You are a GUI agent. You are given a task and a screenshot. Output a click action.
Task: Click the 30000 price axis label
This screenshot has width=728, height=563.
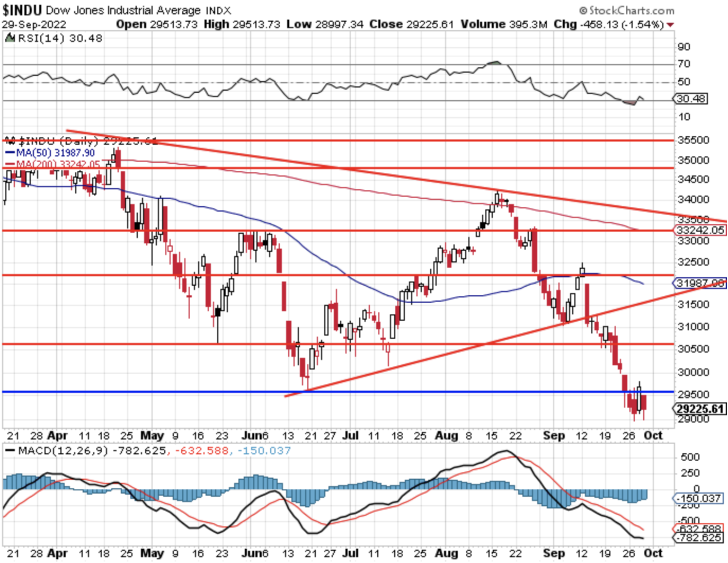(693, 372)
